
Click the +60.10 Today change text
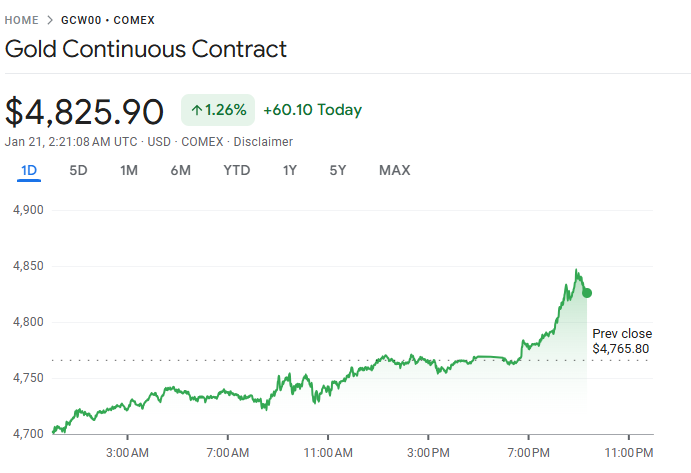coord(312,110)
